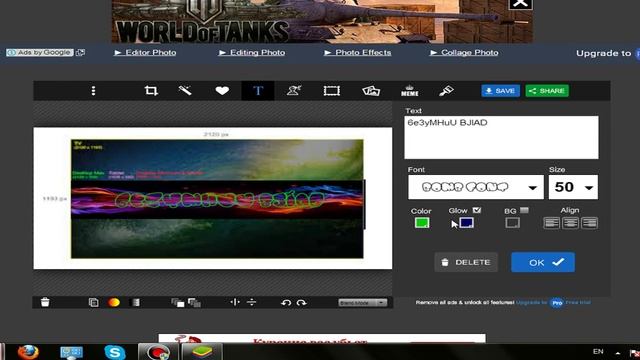This screenshot has height=360, width=640.
Task: Open the heart stickers tool
Action: [x=222, y=91]
